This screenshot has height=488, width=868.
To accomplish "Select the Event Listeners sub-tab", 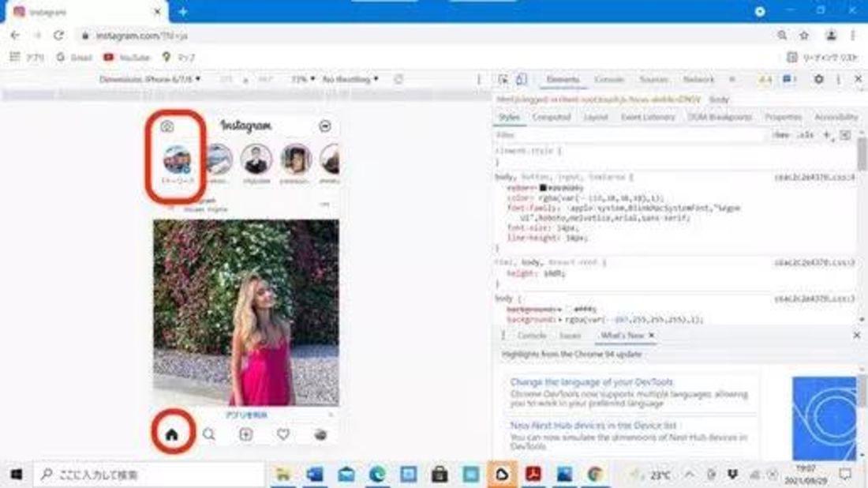I will 648,118.
